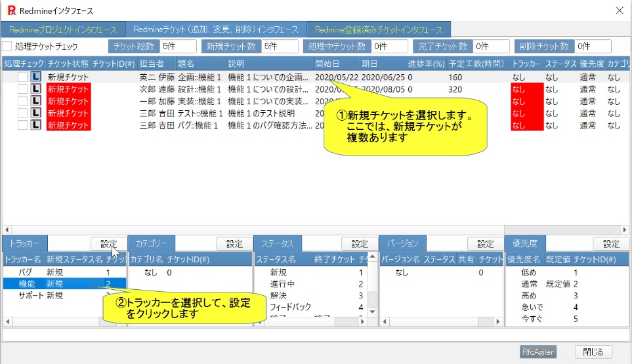The image size is (632, 364).
Task: Click 設定 button in 優先度 panel
Action: [611, 243]
